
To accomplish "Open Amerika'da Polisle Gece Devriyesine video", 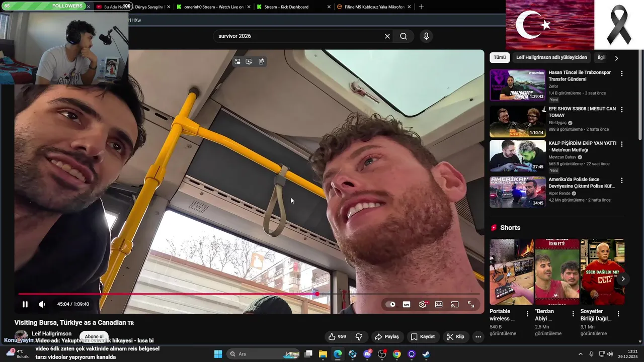I will 518,192.
